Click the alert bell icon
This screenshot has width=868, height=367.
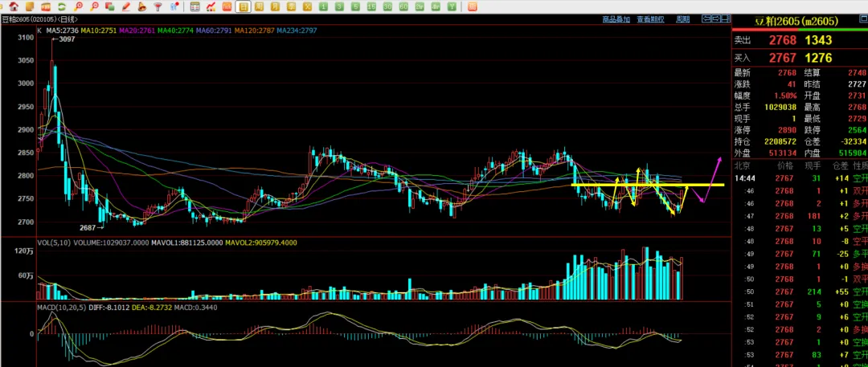click(142, 6)
